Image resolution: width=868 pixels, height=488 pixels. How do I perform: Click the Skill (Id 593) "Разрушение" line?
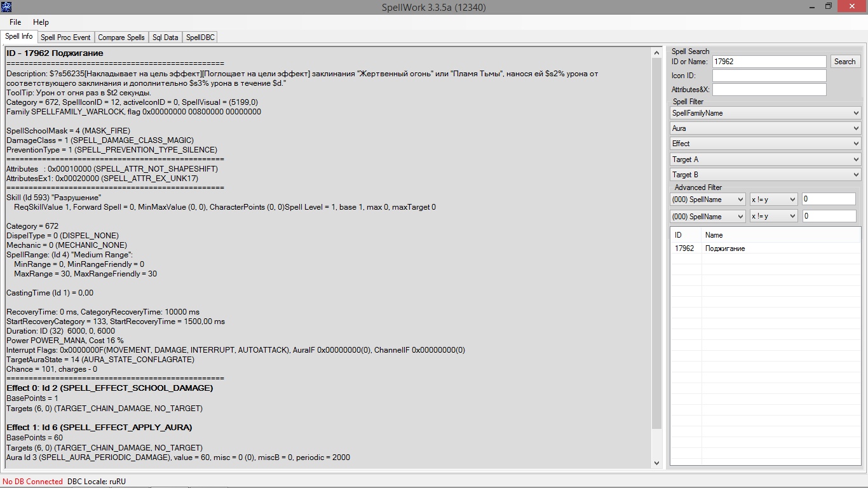54,198
